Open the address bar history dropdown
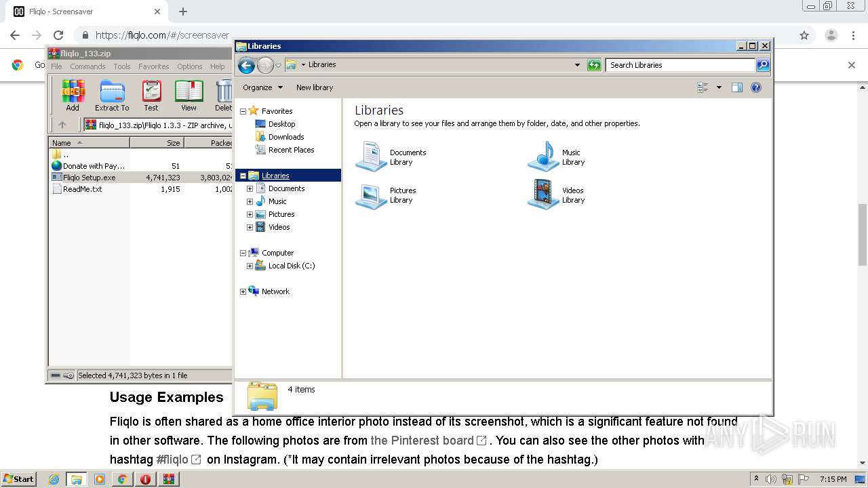Screen dimensions: 868x488 [577, 65]
